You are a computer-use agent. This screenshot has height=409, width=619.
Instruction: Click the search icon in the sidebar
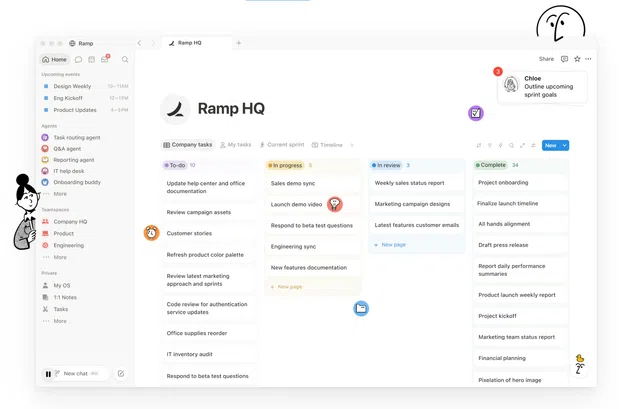pos(125,60)
